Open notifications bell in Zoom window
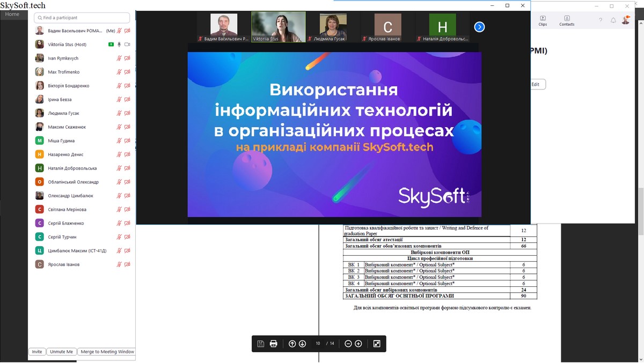The width and height of the screenshot is (644, 363). [613, 20]
